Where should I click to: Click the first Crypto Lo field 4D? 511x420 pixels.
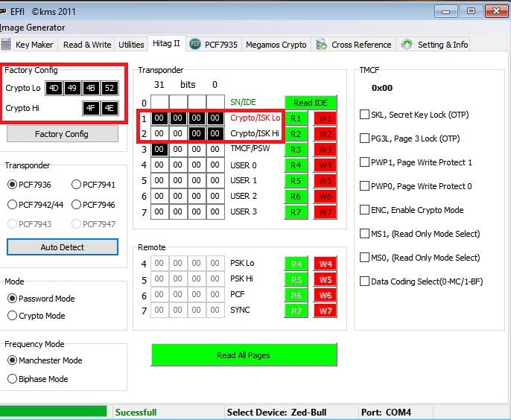click(x=54, y=88)
